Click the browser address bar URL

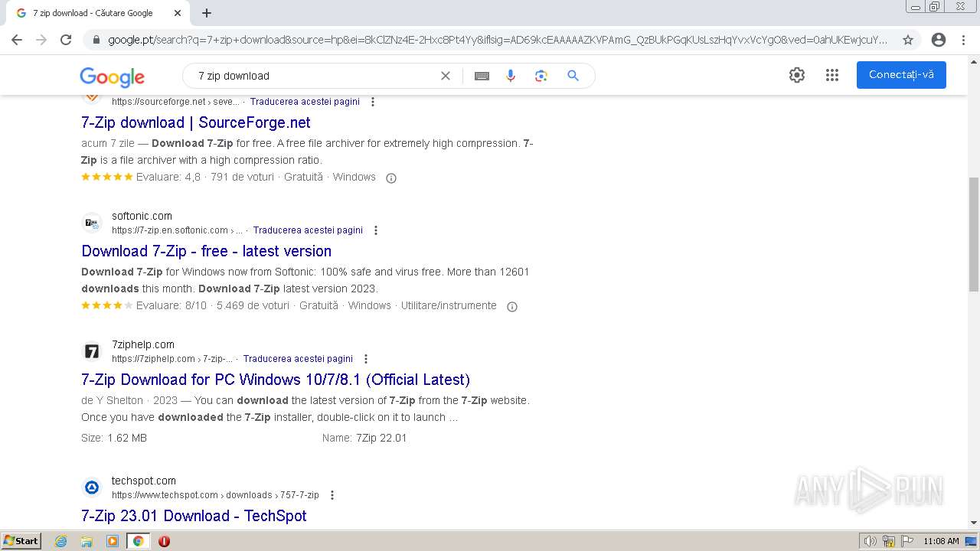tap(498, 40)
